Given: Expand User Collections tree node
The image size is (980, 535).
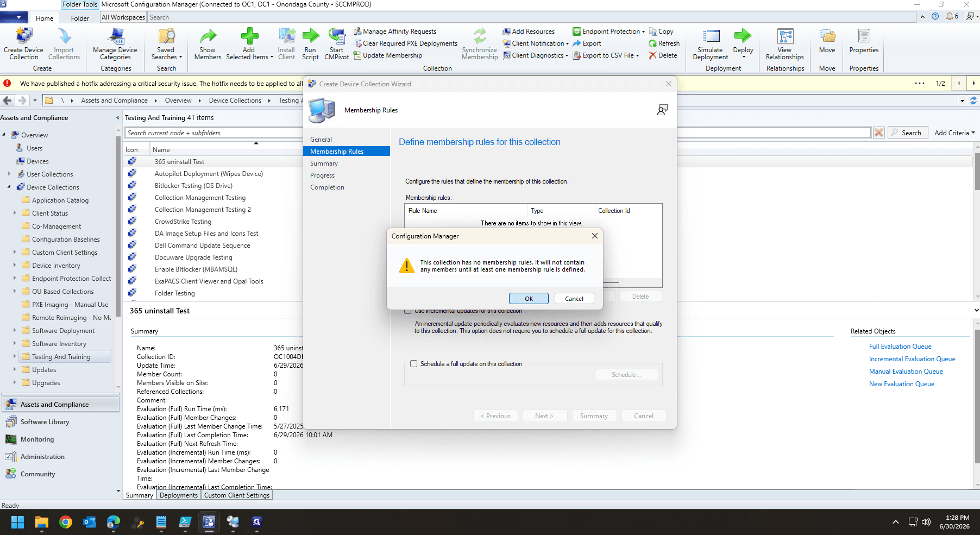Looking at the screenshot, I should click(9, 174).
